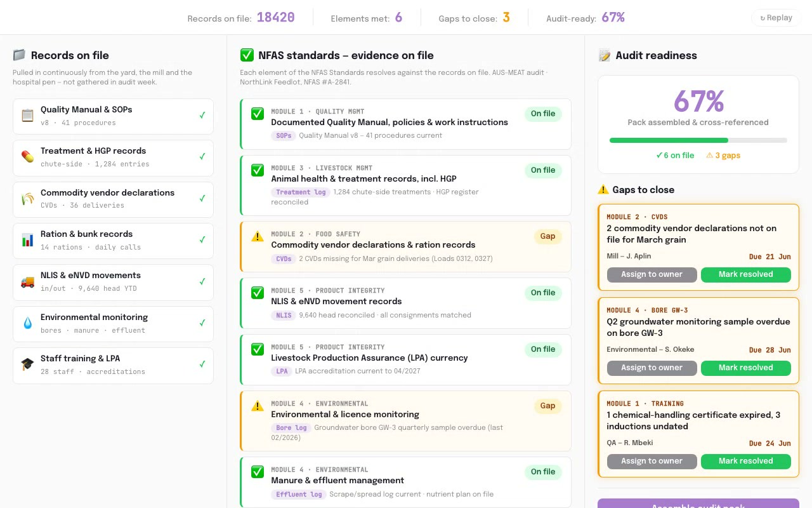Click the 'Due 24 Jun' date
This screenshot has width=812, height=508.
769,443
